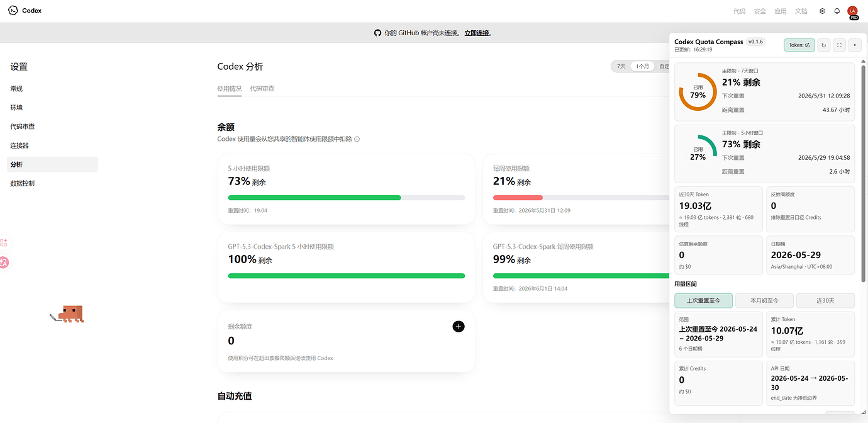Expand Quota Compass panel to fullscreen

(840, 45)
